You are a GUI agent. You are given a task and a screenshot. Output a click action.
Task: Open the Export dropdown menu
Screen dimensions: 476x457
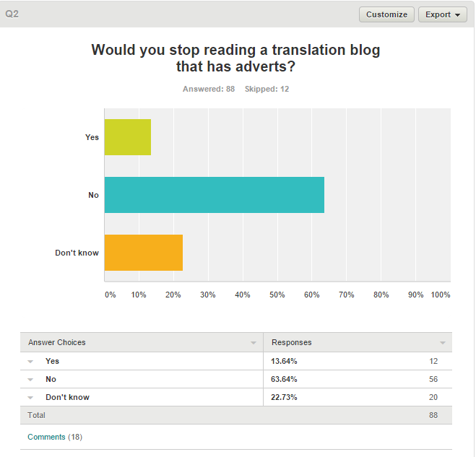pos(442,14)
